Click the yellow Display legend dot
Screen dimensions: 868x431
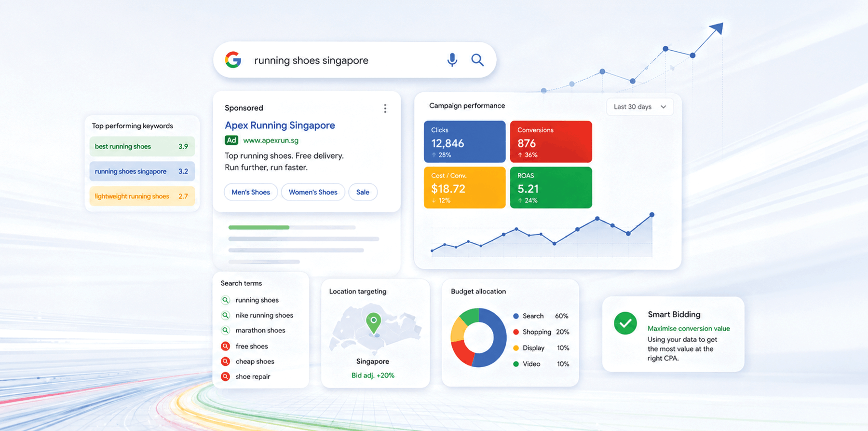pyautogui.click(x=516, y=348)
